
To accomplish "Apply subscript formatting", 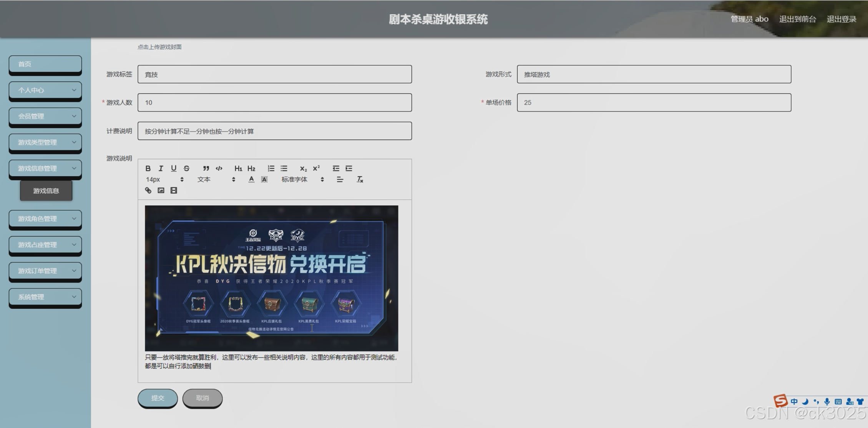I will point(304,168).
